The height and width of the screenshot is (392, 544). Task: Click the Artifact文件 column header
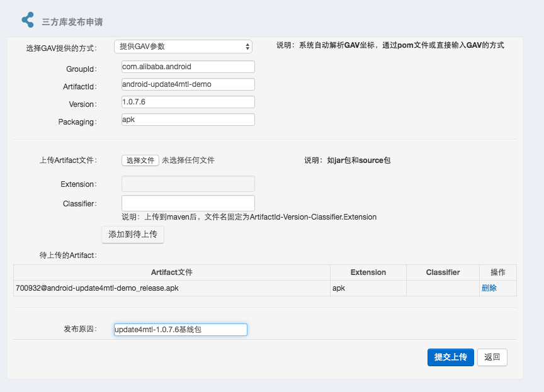pos(171,272)
